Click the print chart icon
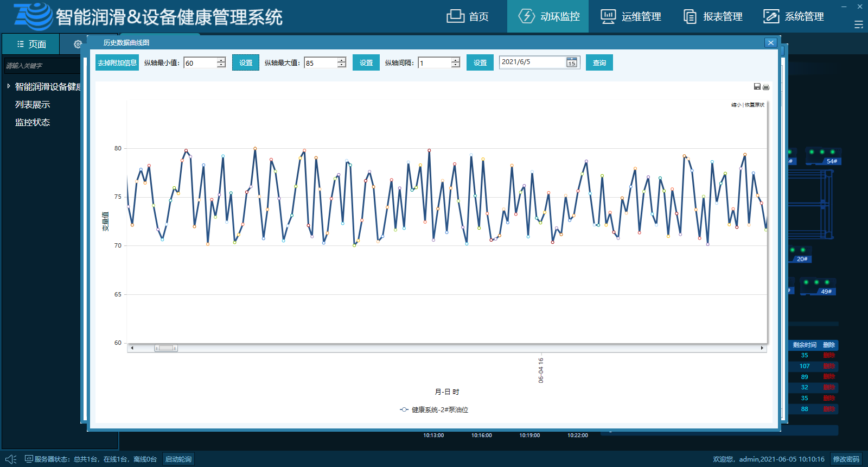 coord(766,87)
